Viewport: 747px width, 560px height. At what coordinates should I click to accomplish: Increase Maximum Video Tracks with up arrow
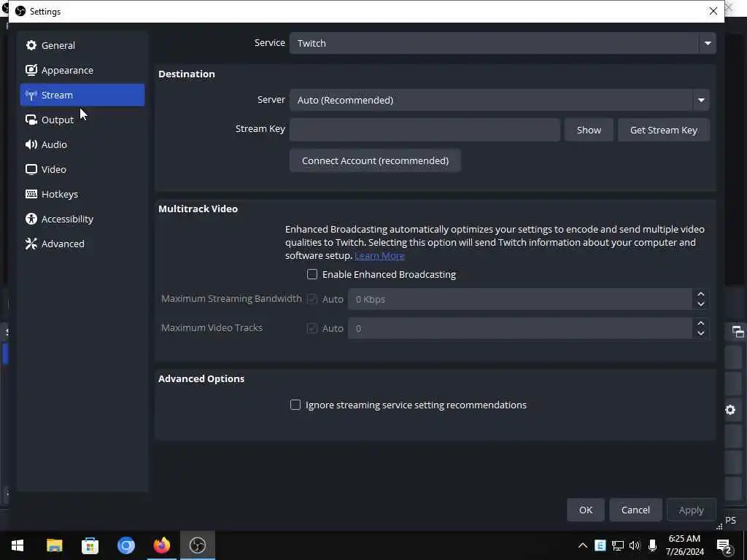(701, 323)
